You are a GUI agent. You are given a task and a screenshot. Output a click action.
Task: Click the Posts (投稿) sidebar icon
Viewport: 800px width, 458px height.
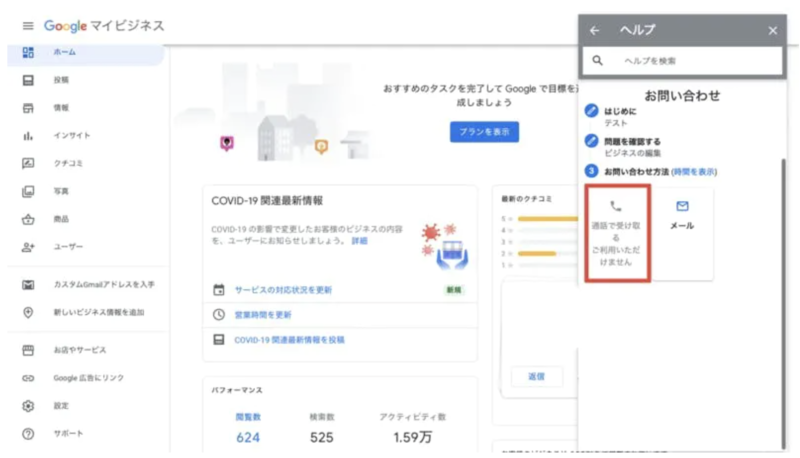(28, 80)
